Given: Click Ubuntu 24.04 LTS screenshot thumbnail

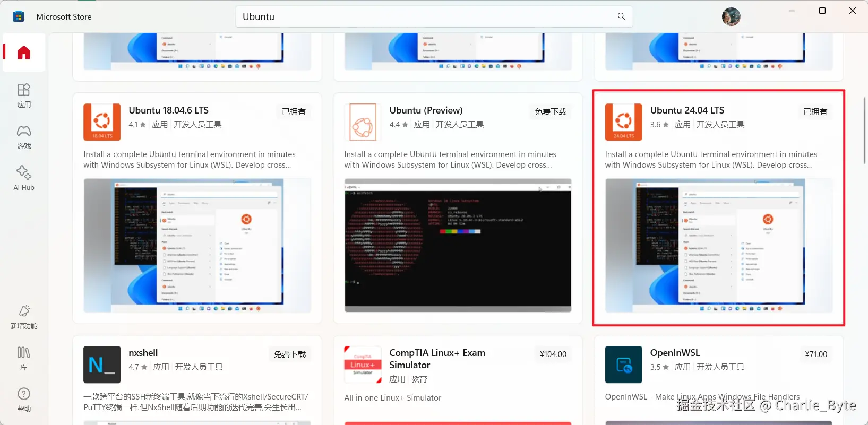Looking at the screenshot, I should point(719,245).
